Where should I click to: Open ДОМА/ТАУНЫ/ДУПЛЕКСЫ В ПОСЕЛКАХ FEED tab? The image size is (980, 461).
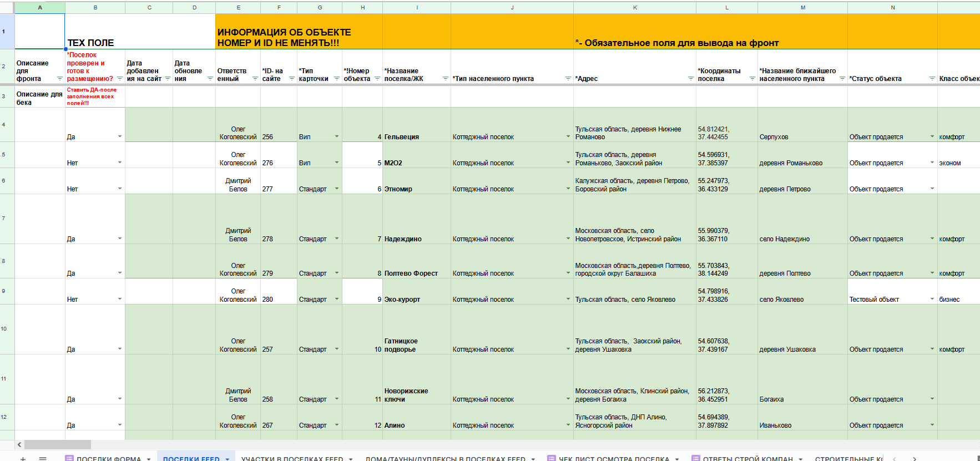(x=446, y=459)
